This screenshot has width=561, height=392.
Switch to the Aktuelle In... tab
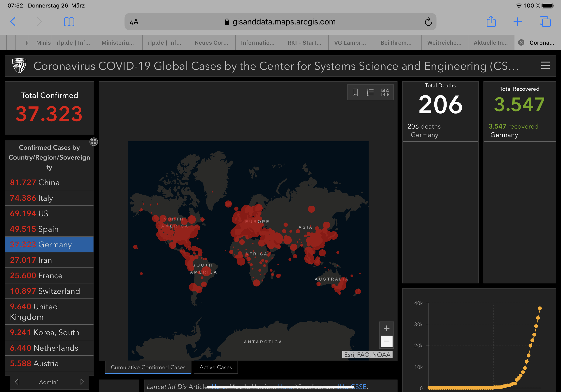click(x=491, y=43)
